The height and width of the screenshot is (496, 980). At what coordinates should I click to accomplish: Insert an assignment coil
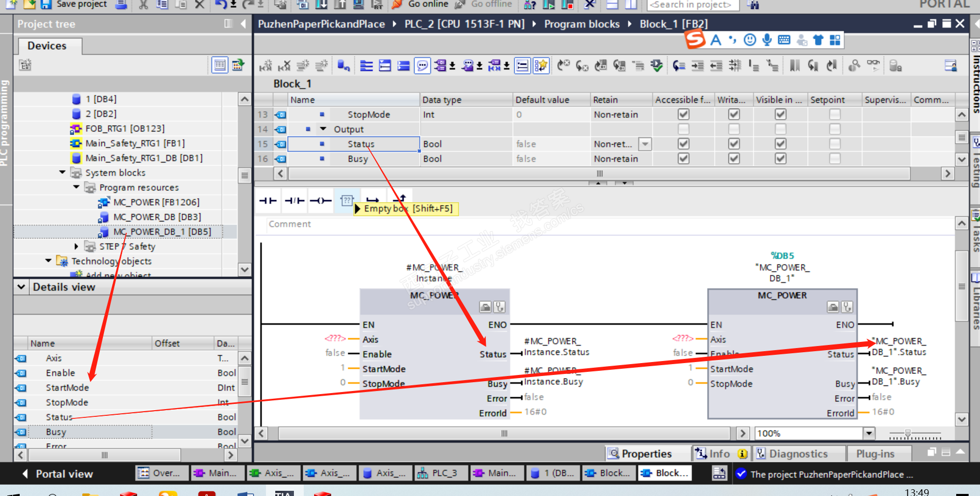tap(321, 201)
